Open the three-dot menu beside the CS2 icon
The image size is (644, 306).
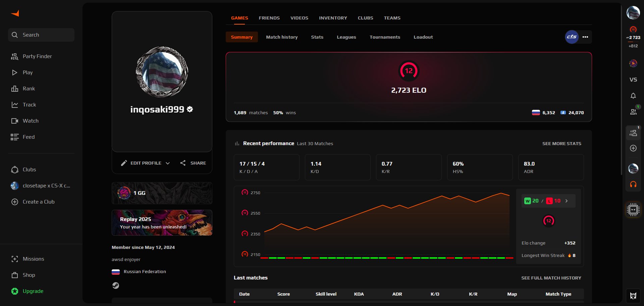(x=585, y=37)
